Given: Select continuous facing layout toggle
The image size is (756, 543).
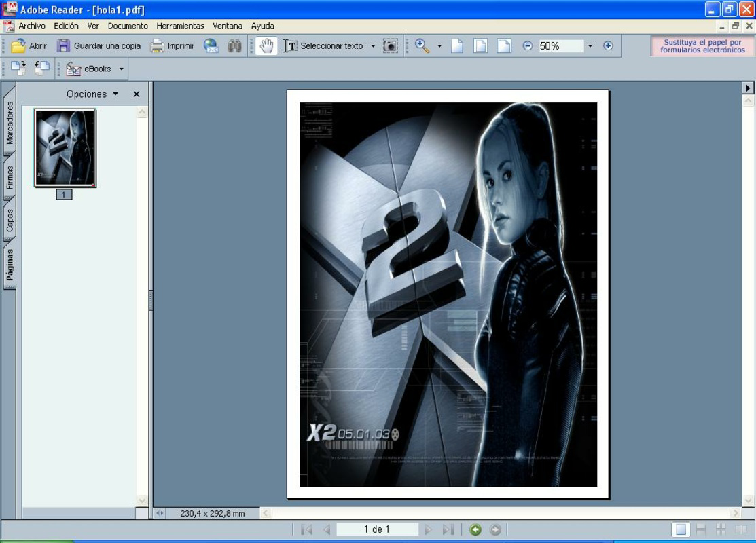Looking at the screenshot, I should 721,529.
